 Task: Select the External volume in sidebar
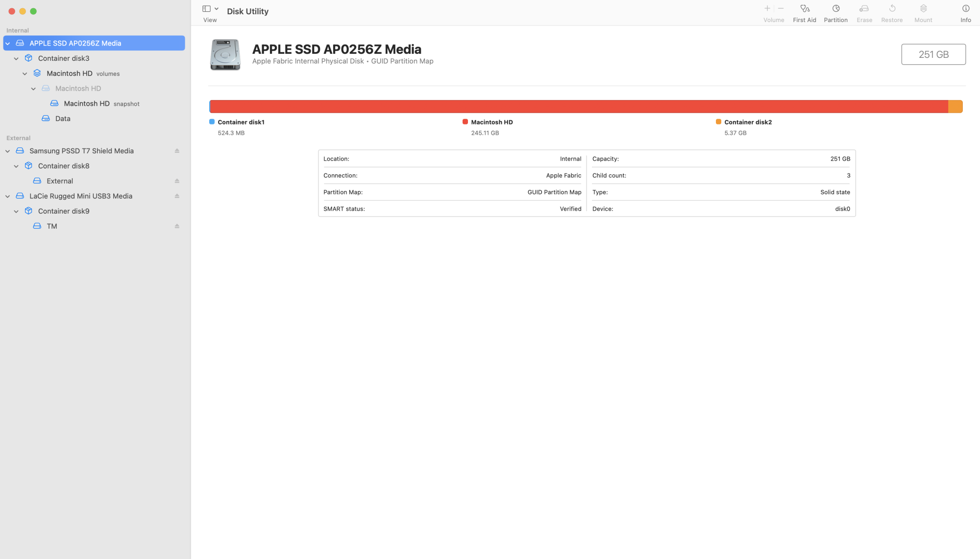pyautogui.click(x=60, y=181)
